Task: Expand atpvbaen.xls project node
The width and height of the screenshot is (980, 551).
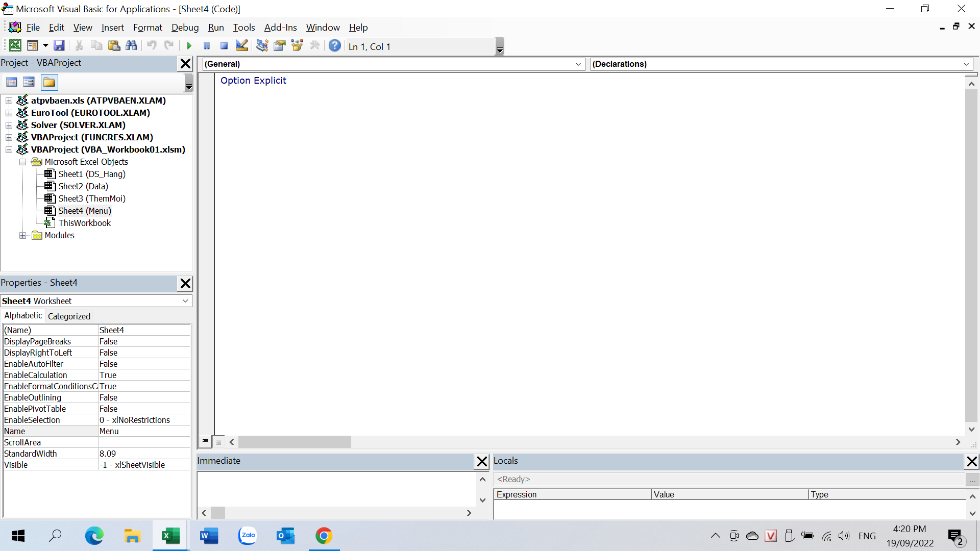Action: tap(9, 101)
